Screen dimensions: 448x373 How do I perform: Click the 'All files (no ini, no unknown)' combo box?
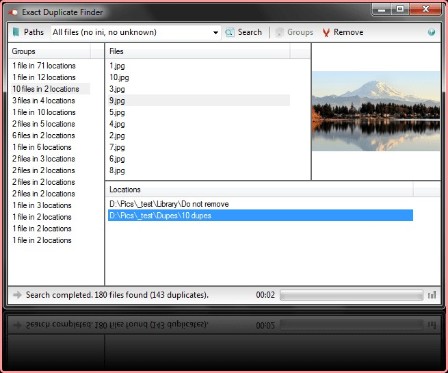136,32
